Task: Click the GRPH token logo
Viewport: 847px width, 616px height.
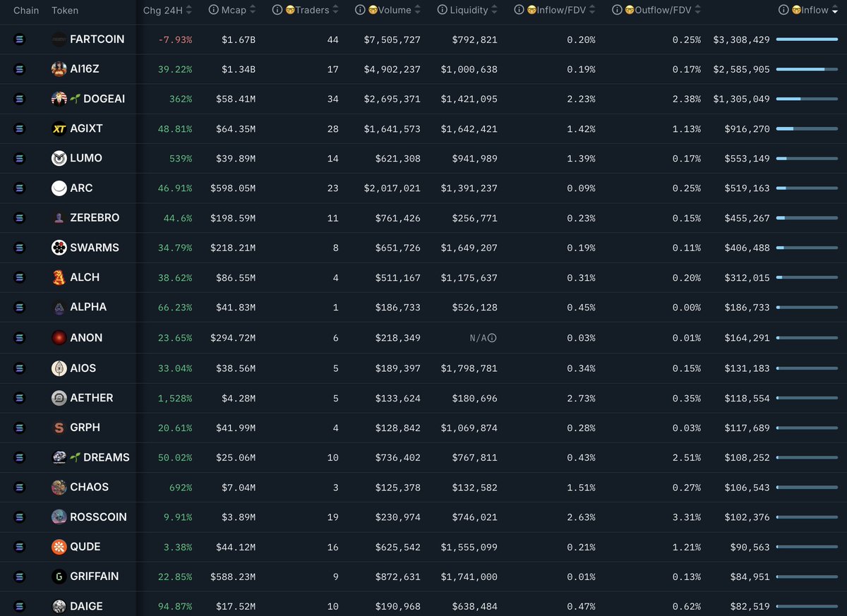Action: point(59,428)
